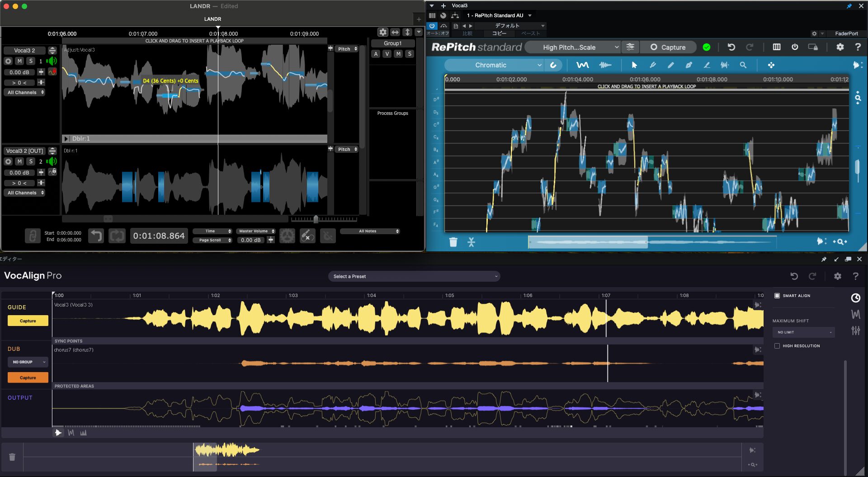Click the four-arrow move icon in RePitch toolbar
The height and width of the screenshot is (477, 868).
pyautogui.click(x=771, y=65)
